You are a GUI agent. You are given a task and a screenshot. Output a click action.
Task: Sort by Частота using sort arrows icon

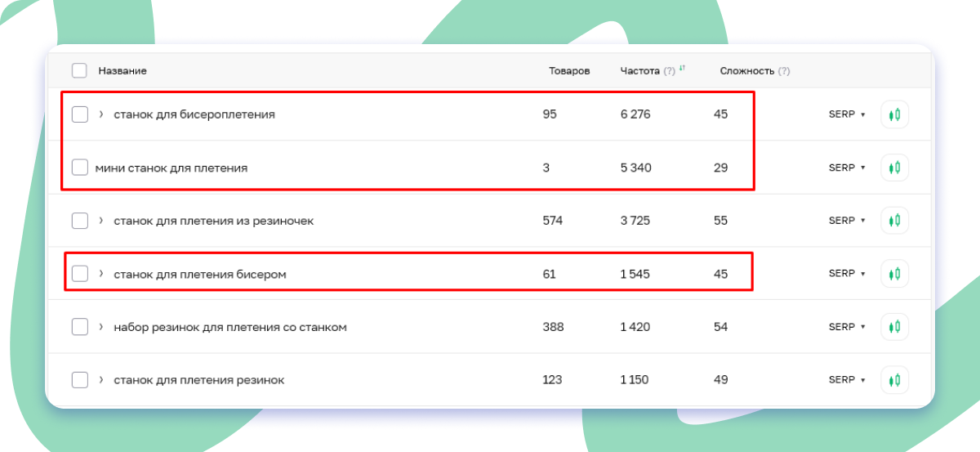tap(682, 69)
